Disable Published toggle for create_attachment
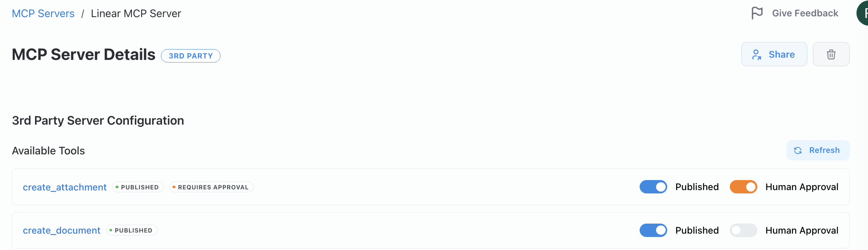The width and height of the screenshot is (868, 250). [x=653, y=187]
